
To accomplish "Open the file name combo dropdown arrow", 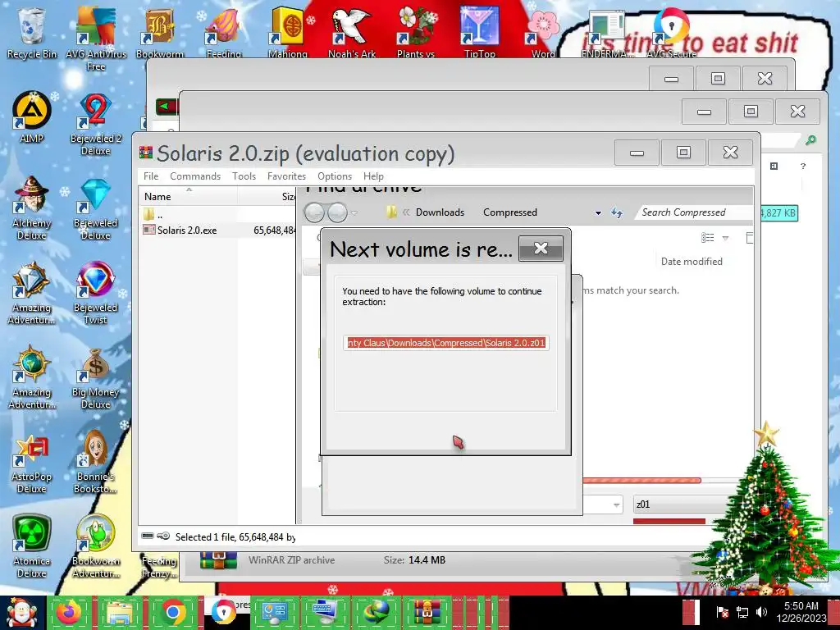I will click(616, 504).
